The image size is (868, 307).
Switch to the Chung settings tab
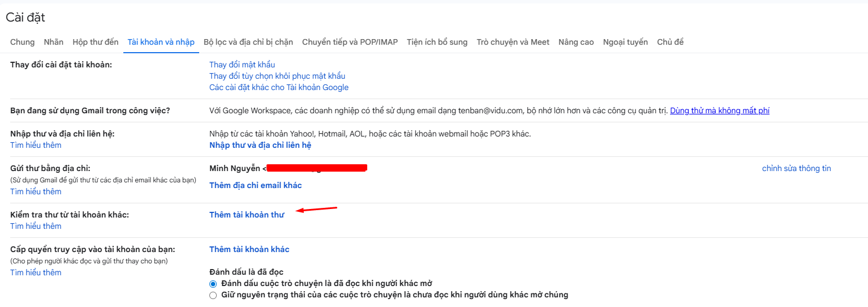click(x=22, y=42)
